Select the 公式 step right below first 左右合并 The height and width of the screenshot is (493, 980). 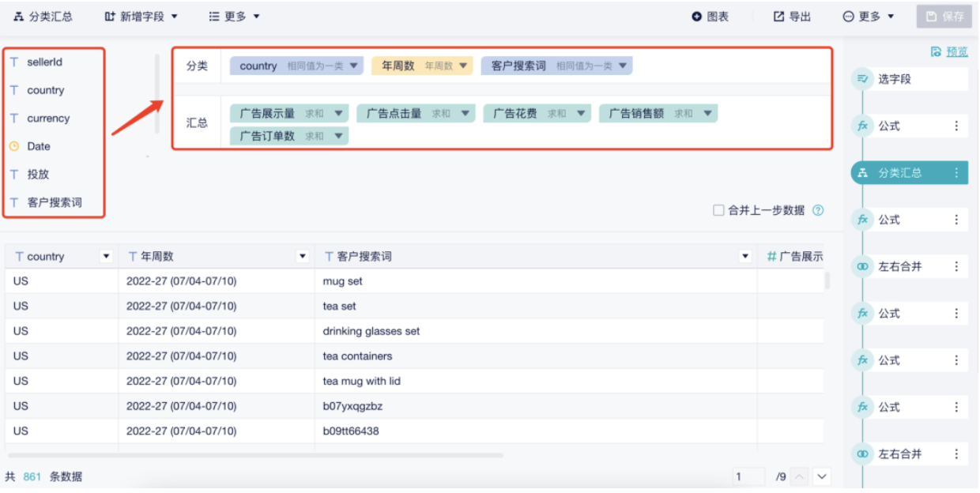point(909,314)
